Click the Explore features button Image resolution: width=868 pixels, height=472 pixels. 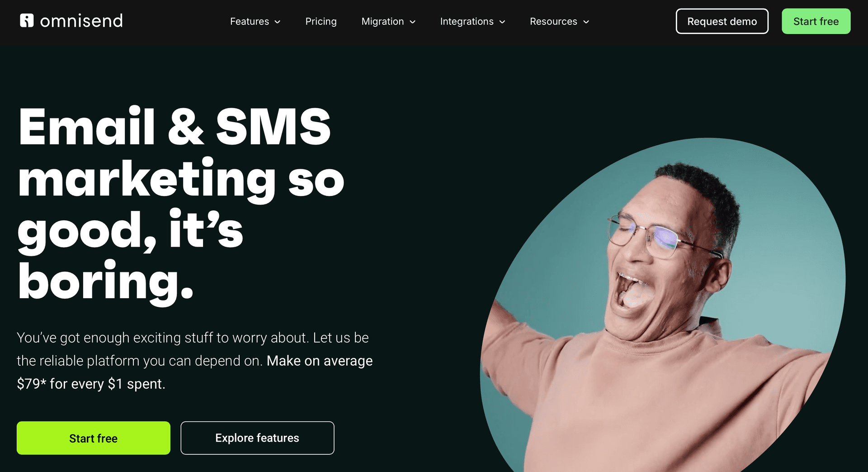(x=257, y=438)
